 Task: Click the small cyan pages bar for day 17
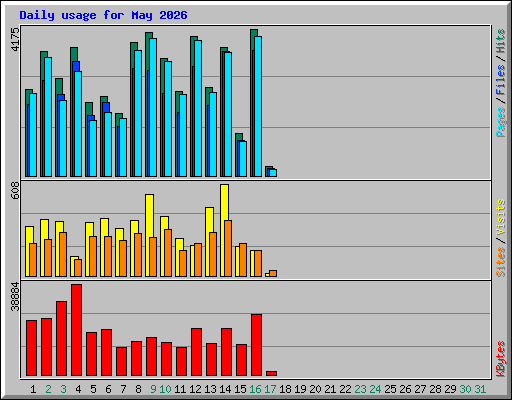pyautogui.click(x=273, y=173)
